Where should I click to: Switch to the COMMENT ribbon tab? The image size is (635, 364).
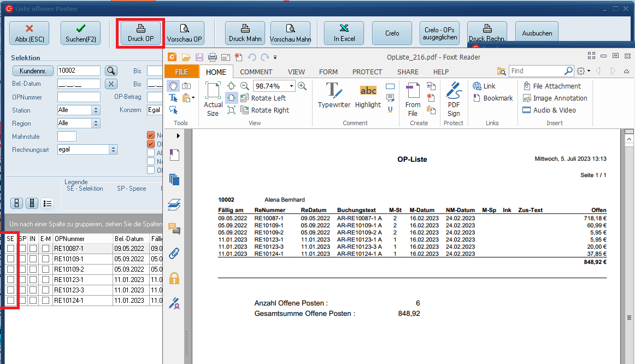pyautogui.click(x=256, y=72)
